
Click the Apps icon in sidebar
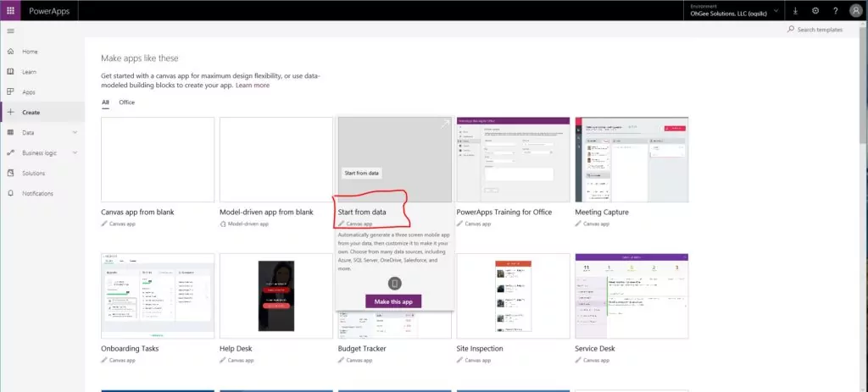10,91
